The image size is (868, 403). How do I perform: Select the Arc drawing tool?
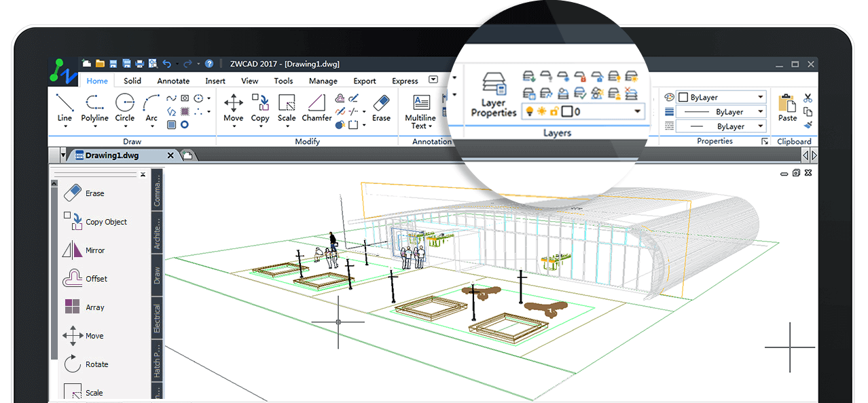click(x=151, y=107)
